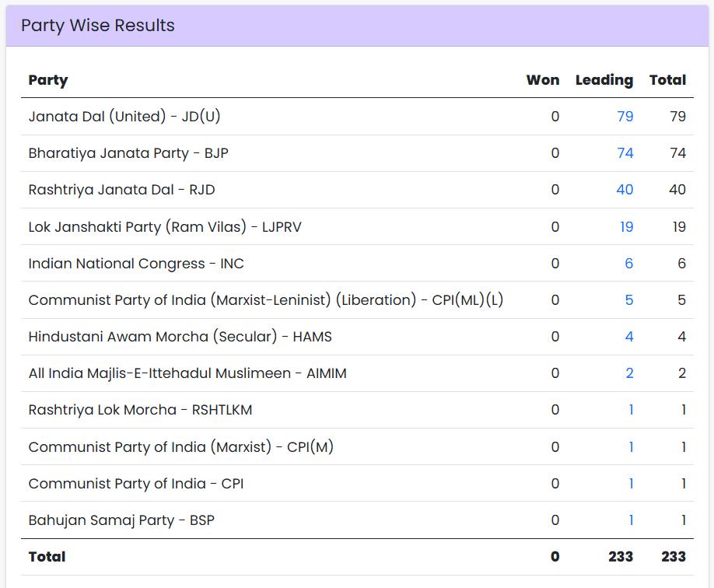Open Hindustani Awam Morcha leading link

click(x=628, y=337)
